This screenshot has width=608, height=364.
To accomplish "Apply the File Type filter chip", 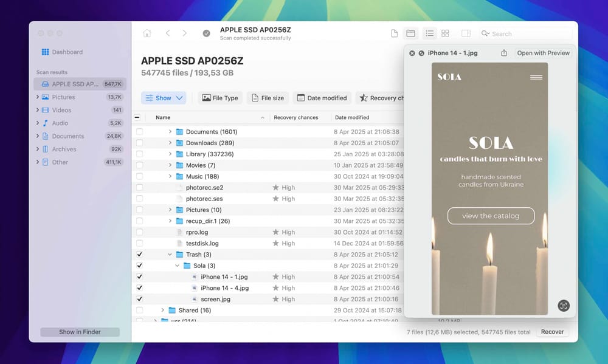I will click(219, 97).
